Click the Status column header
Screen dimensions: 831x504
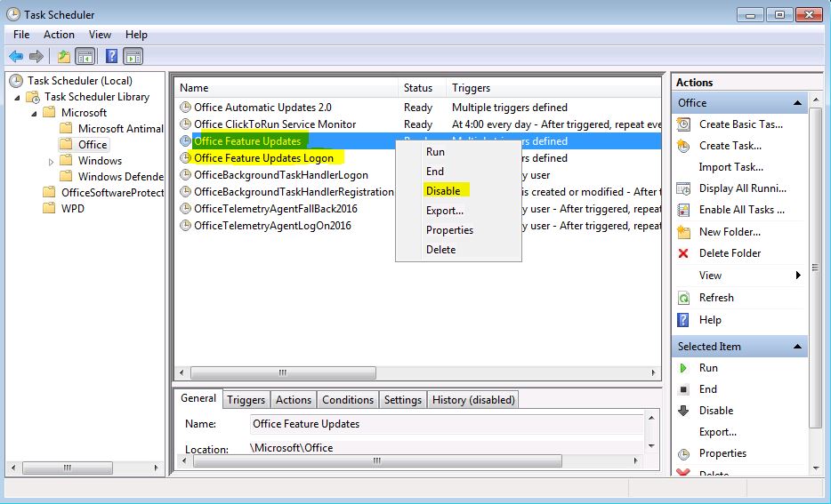coord(422,88)
